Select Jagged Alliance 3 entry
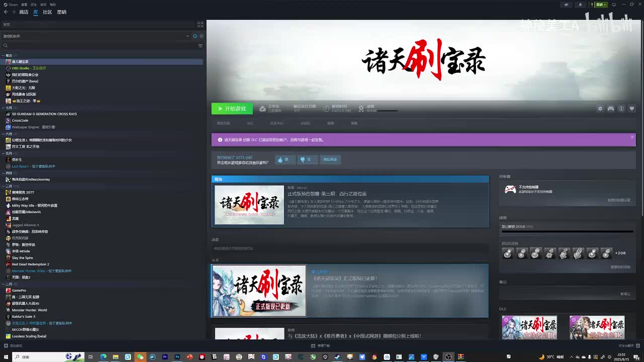The image size is (644, 362). coord(103,225)
